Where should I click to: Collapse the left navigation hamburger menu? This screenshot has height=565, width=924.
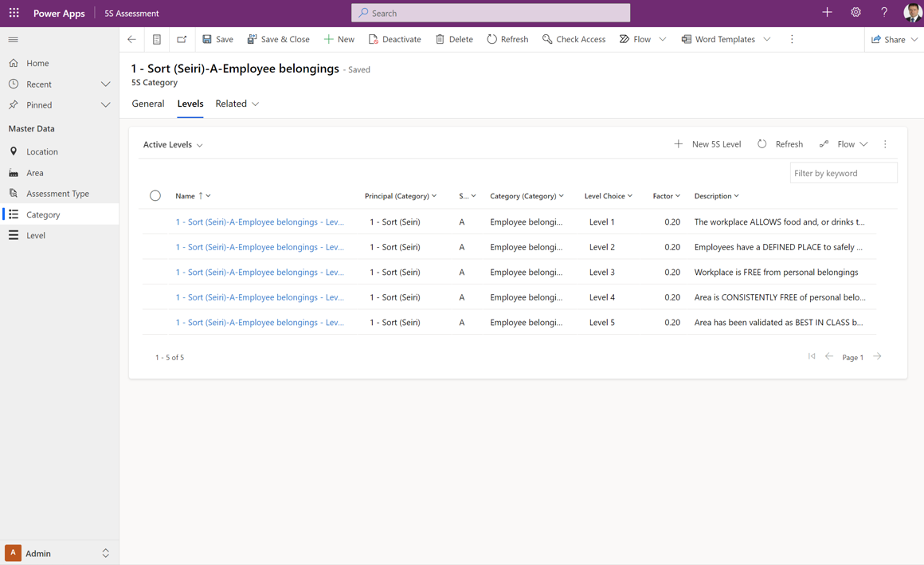[14, 39]
